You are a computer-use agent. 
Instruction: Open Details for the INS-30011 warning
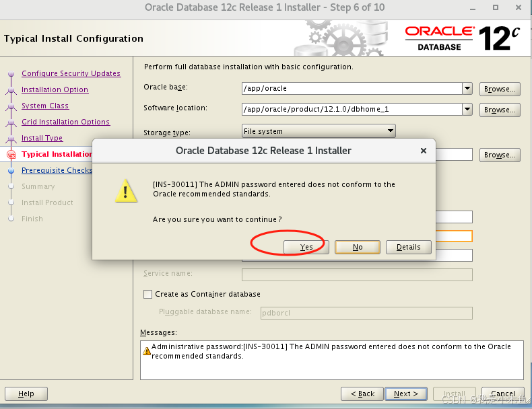click(x=409, y=247)
